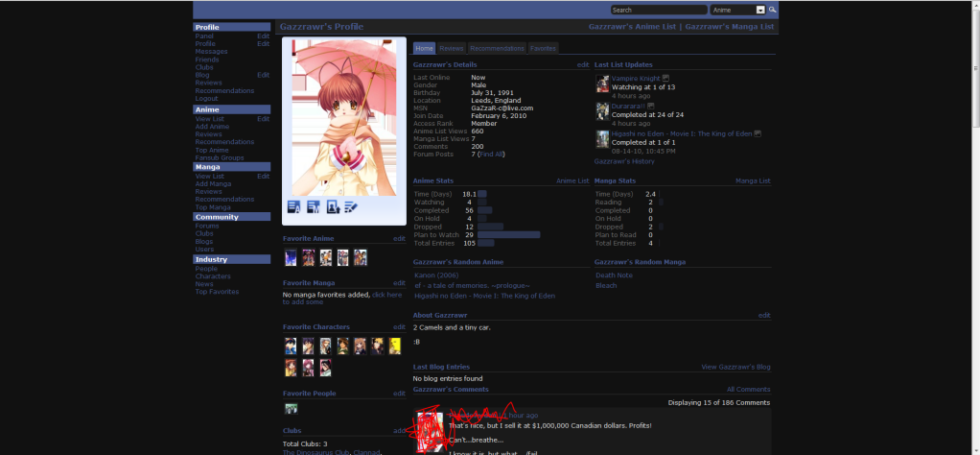Open Users under Community
The image size is (980, 455).
click(x=204, y=249)
